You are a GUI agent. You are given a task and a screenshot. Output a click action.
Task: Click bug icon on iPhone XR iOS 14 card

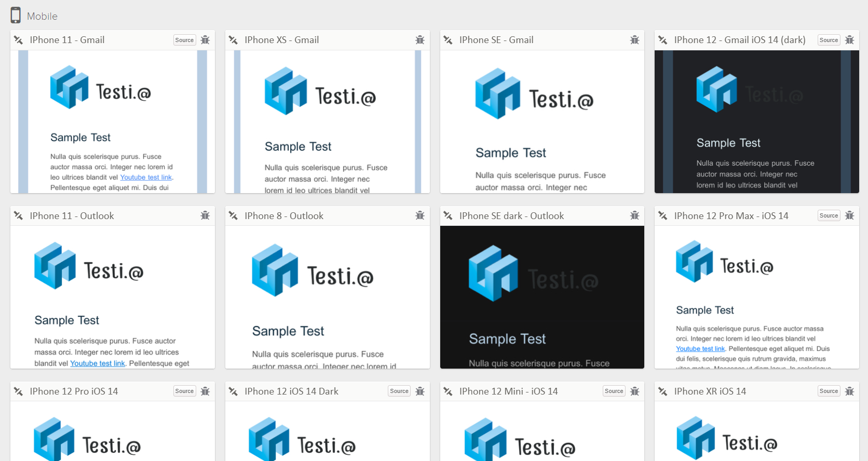click(x=850, y=391)
